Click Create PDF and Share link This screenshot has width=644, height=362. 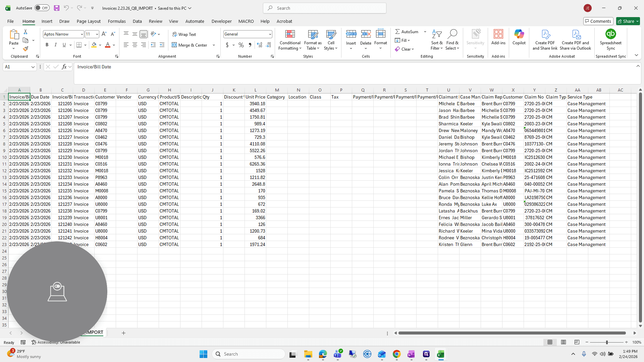(x=545, y=40)
